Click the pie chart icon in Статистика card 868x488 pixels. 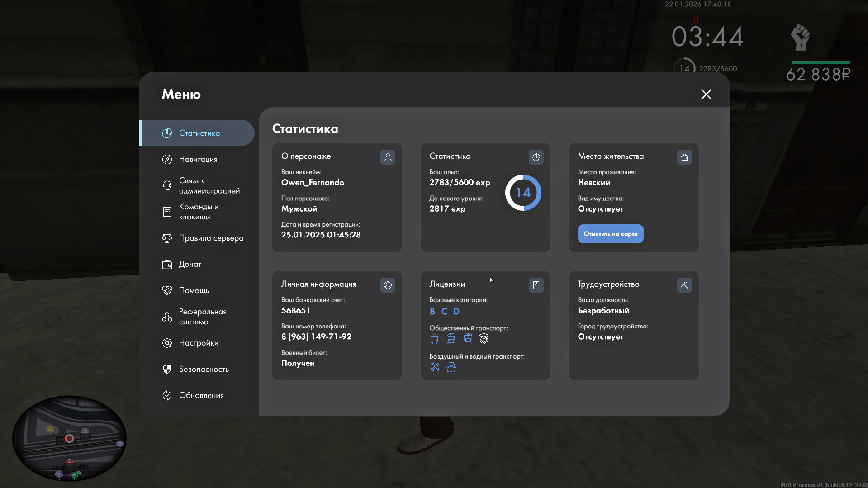(x=536, y=157)
